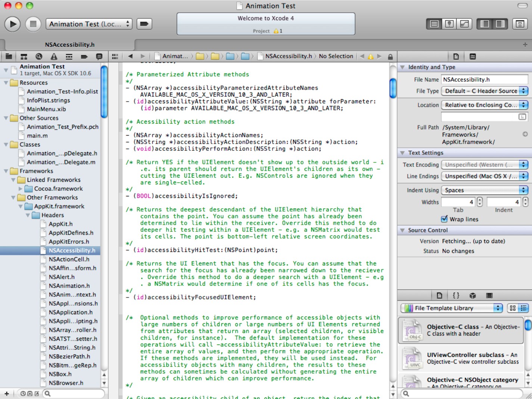Select the Version editor mode icon

[464, 24]
